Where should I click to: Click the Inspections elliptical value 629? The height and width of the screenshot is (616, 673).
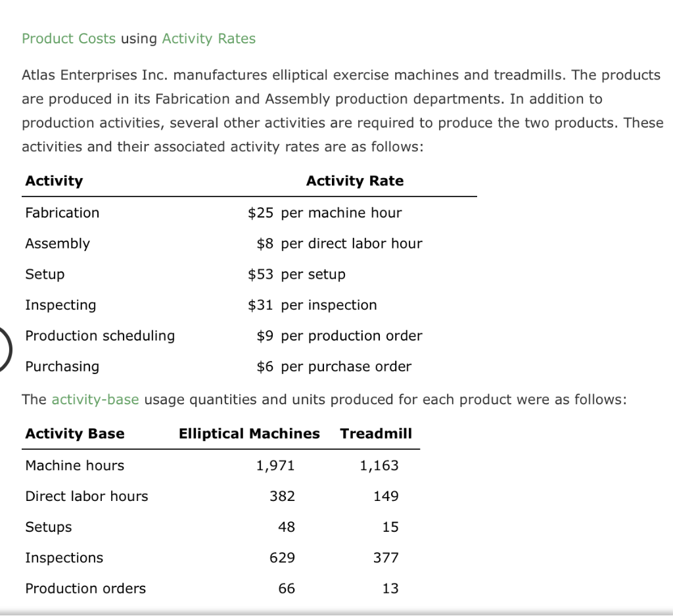[x=282, y=558]
